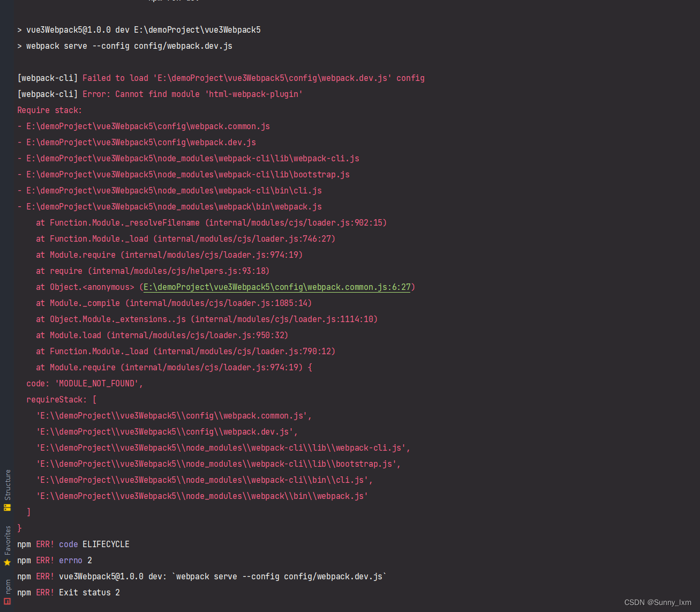The height and width of the screenshot is (612, 700).
Task: Click the vue3Webpack5@1.0.0 dev output line
Action: point(139,29)
